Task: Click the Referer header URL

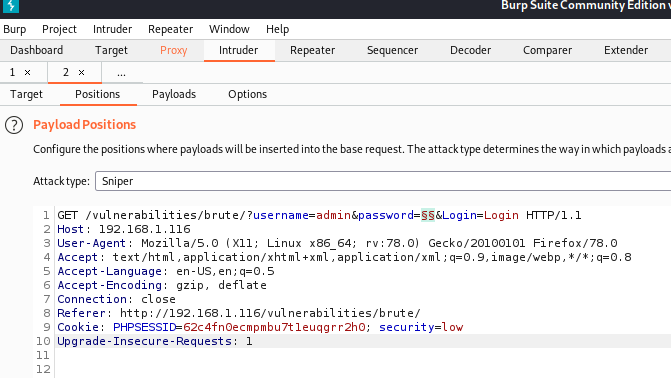Action: pos(270,313)
